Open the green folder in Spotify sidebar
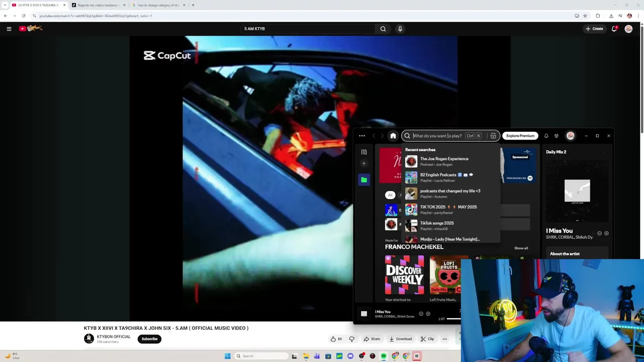The height and width of the screenshot is (362, 644). [364, 179]
